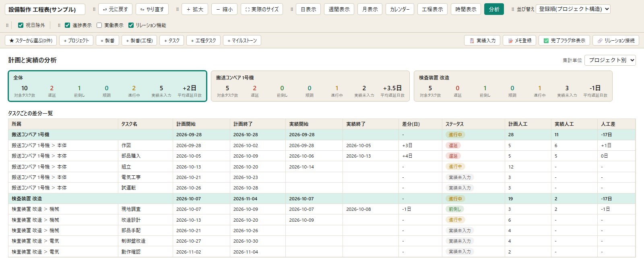Image resolution: width=644 pixels, height=262 pixels.
Task: Open 実績入力 clipboard button
Action: [482, 40]
